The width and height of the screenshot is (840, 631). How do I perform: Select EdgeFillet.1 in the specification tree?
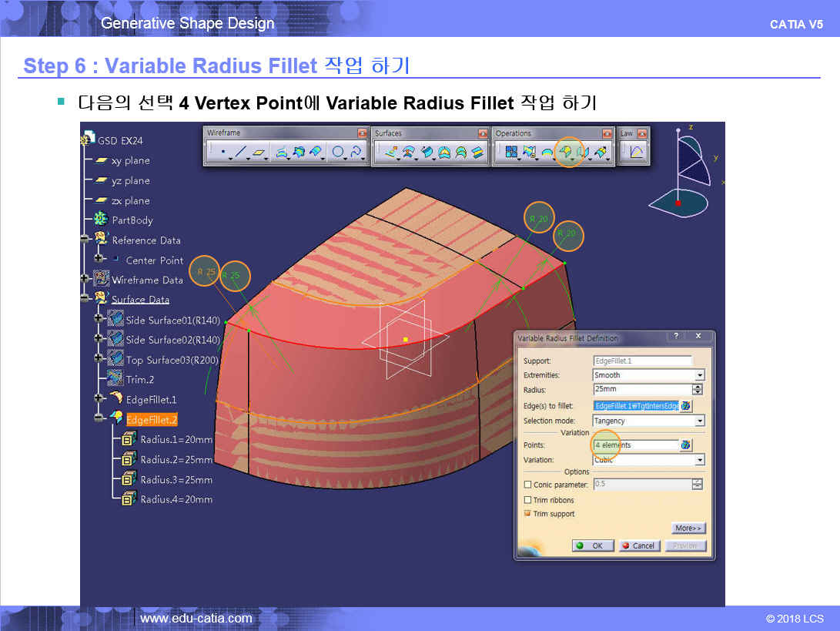click(x=151, y=399)
